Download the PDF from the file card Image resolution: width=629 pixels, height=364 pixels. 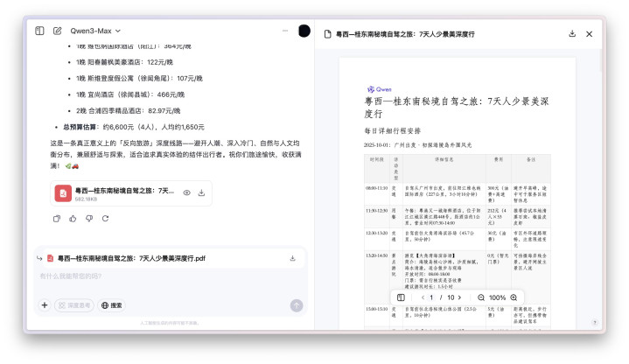[201, 193]
